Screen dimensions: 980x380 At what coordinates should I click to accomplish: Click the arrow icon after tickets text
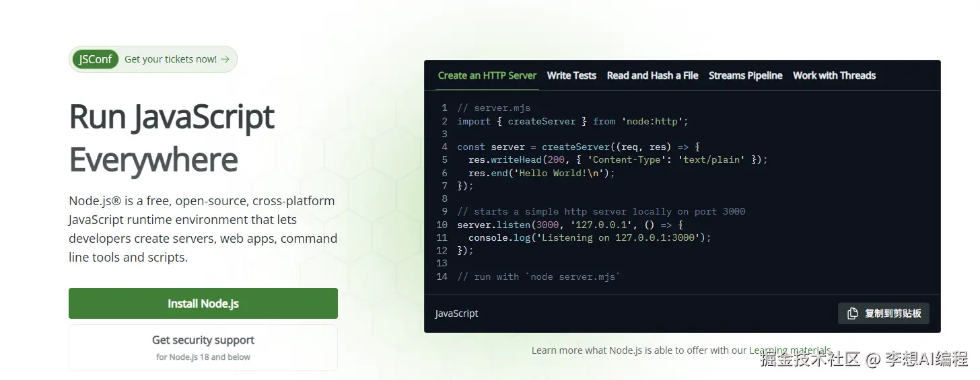(225, 59)
